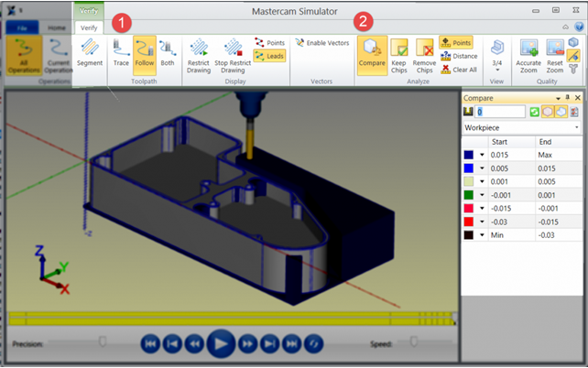Click the red color swatch for -0.03

[468, 222]
